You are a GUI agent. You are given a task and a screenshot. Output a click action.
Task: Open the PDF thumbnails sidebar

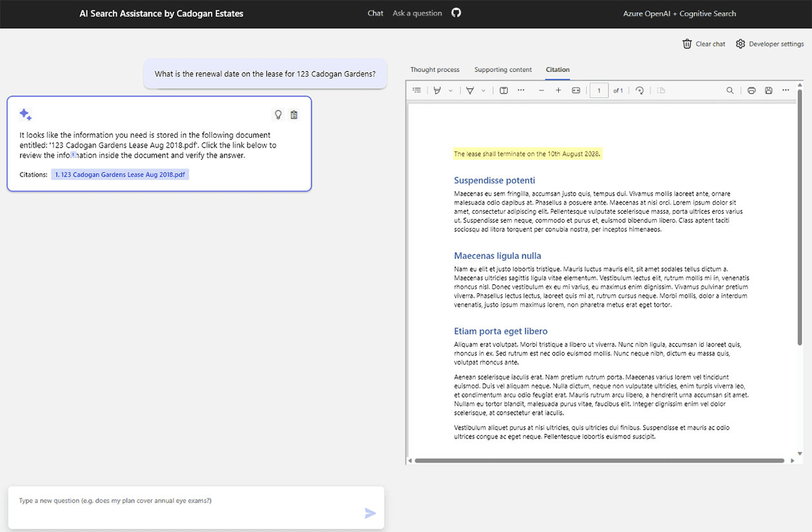tap(416, 90)
